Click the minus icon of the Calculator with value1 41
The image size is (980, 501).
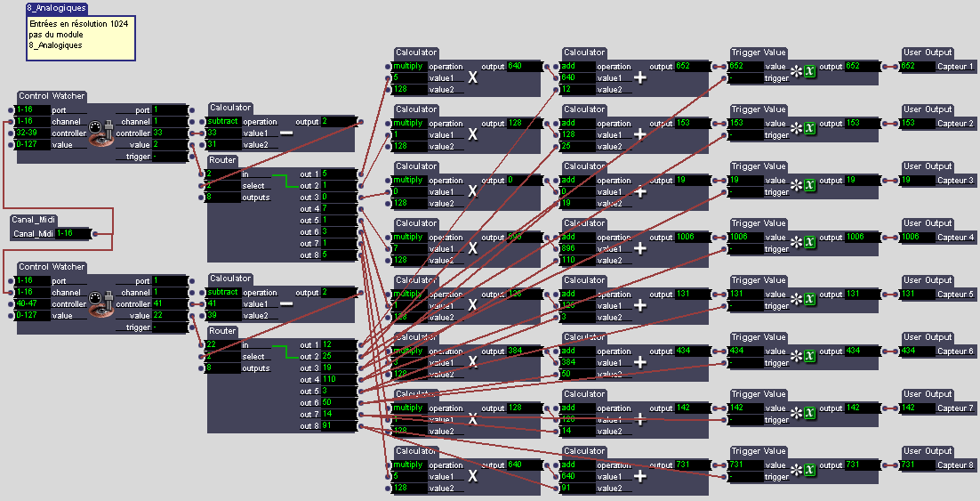click(286, 303)
